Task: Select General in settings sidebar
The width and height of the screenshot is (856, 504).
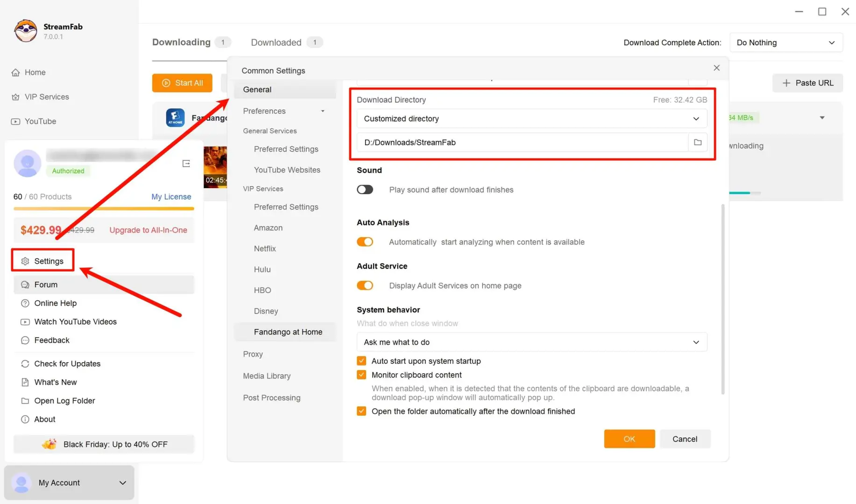Action: [285, 90]
